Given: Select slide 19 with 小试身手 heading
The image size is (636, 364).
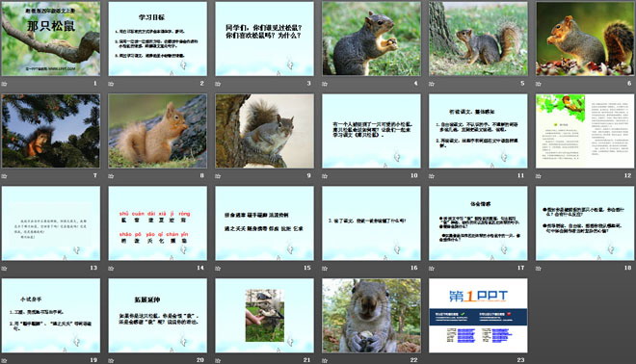Looking at the screenshot, I should click(x=51, y=315).
